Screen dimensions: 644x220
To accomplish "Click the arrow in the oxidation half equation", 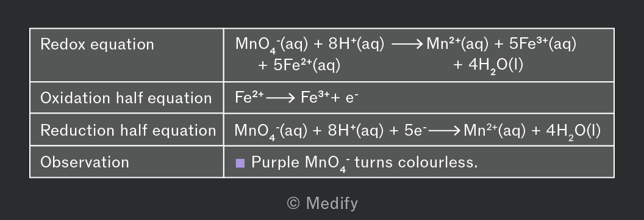I will click(x=280, y=98).
